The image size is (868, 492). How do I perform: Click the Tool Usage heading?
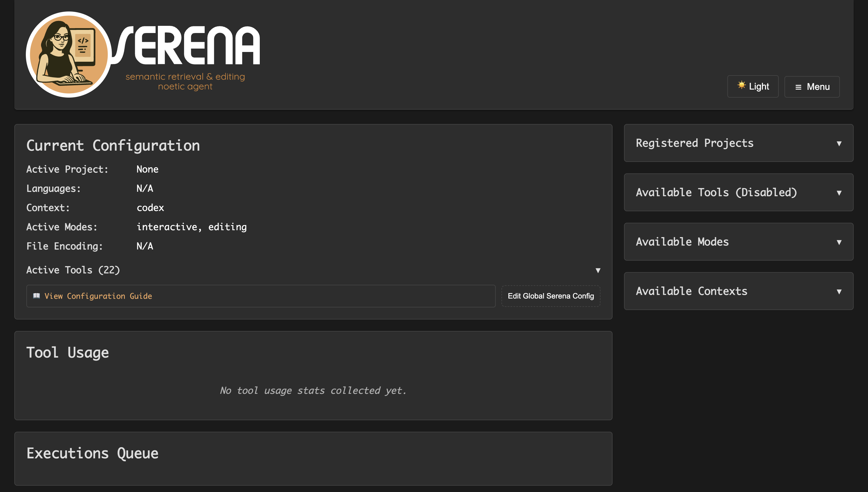[67, 352]
